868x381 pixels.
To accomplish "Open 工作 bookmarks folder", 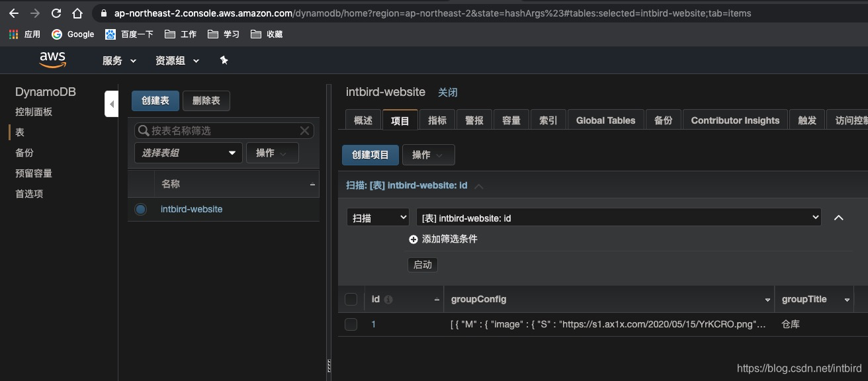I will [x=181, y=34].
